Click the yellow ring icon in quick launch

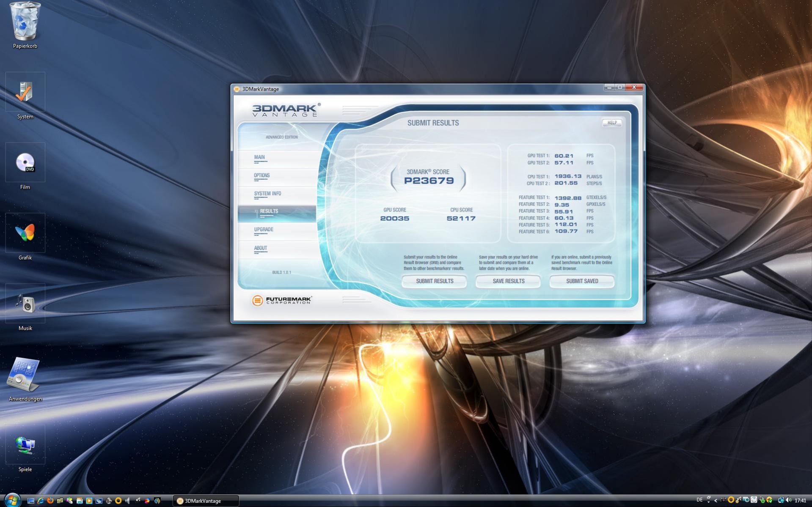pyautogui.click(x=118, y=501)
